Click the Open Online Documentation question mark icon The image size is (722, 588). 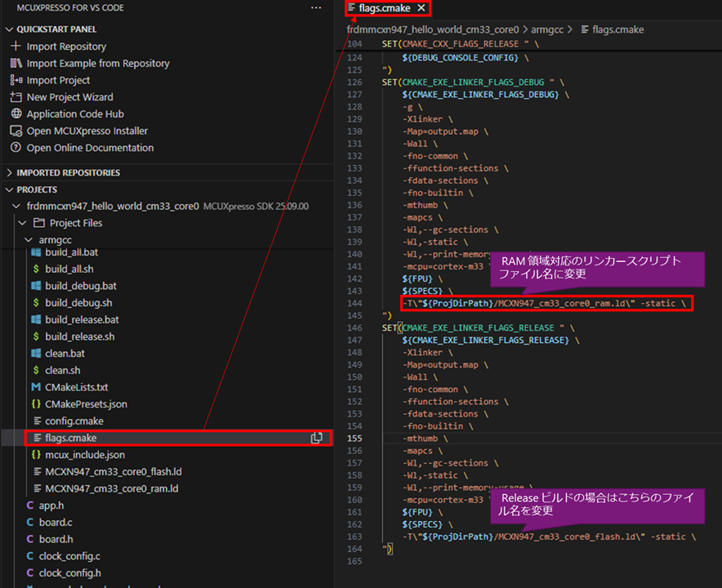[18, 148]
